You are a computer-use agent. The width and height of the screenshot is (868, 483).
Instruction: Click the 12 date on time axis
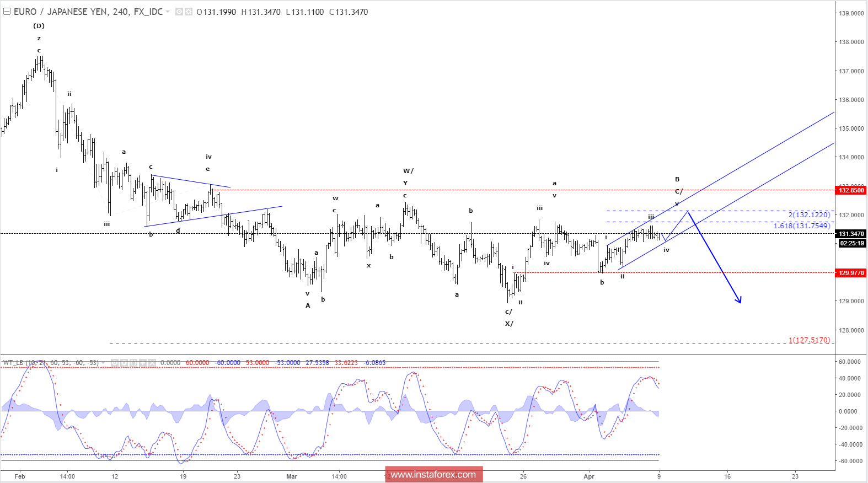(x=115, y=476)
